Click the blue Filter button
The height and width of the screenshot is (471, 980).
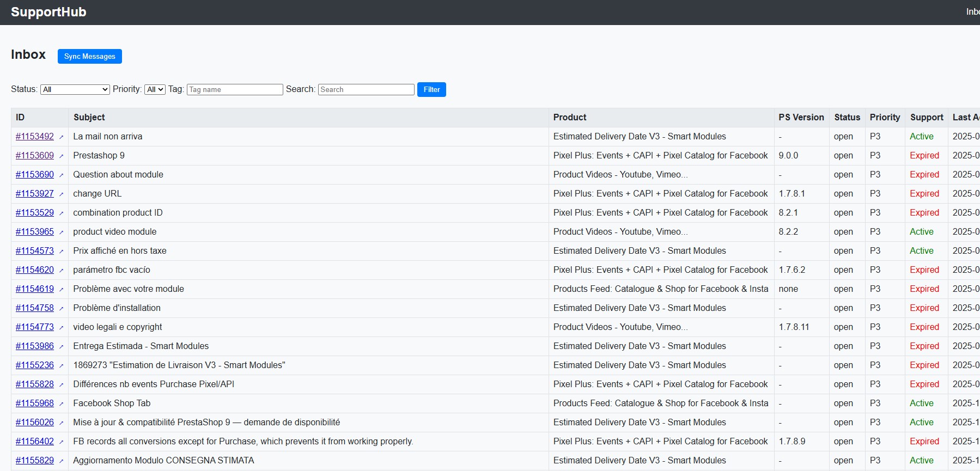[431, 89]
